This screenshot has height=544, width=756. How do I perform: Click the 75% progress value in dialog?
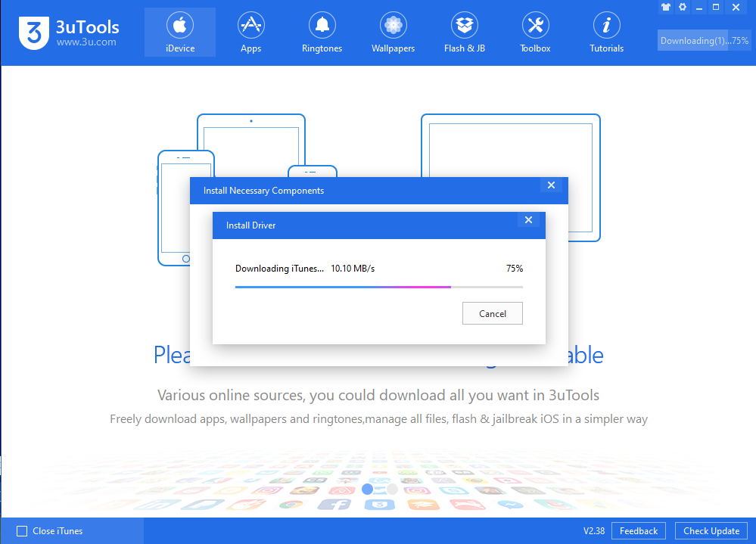[515, 269]
